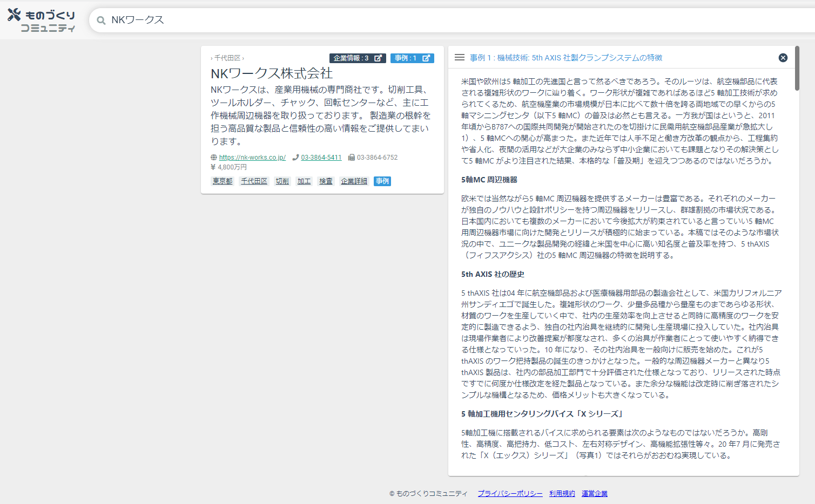815x504 pixels.
Task: Click the hamburger menu icon in case panel
Action: (x=460, y=57)
